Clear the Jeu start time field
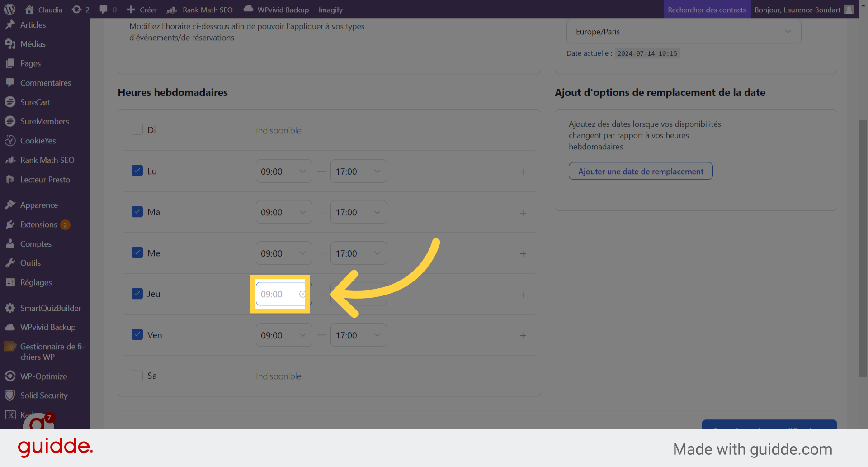This screenshot has width=868, height=467. pyautogui.click(x=302, y=294)
